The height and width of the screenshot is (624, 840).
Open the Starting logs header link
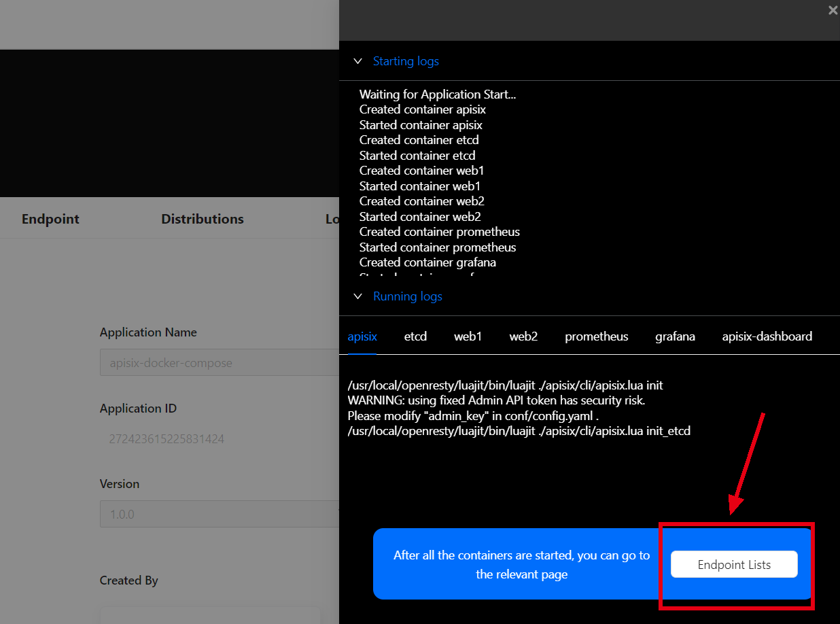406,61
